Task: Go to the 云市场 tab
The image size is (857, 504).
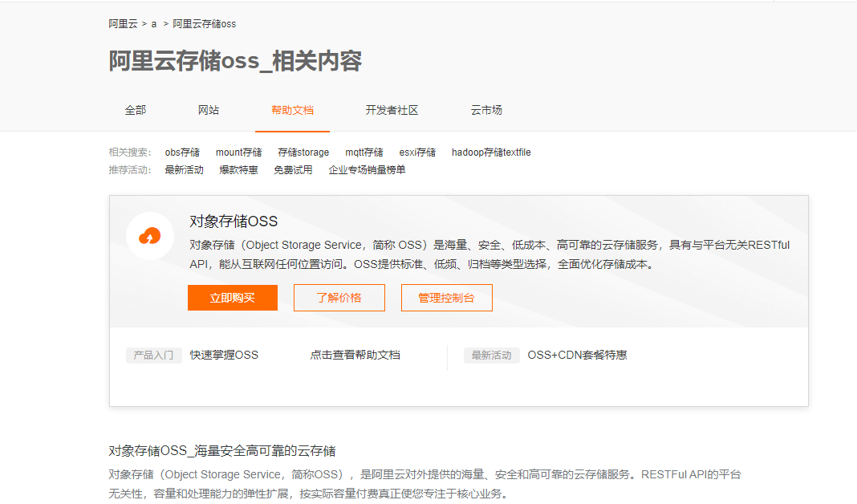Action: (486, 110)
